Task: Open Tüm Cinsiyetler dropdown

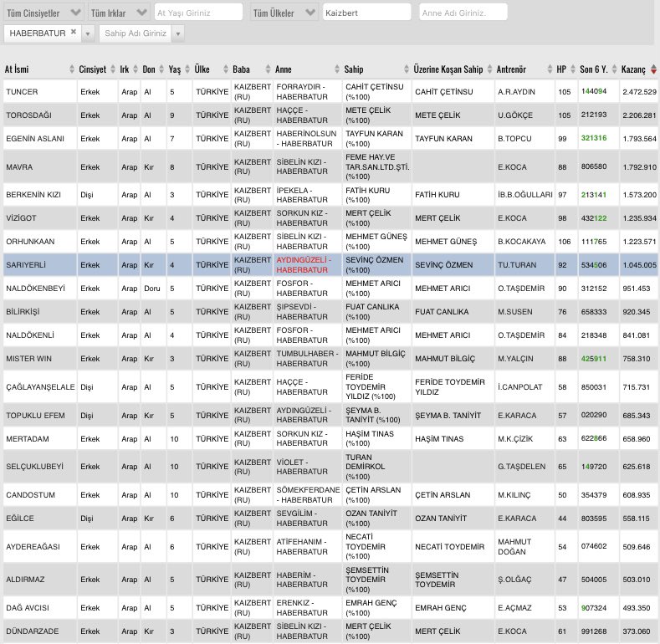Action: click(x=43, y=13)
